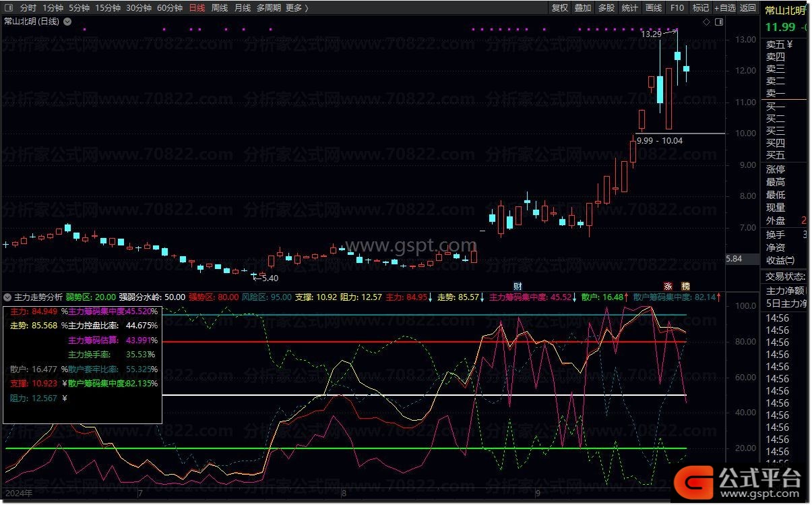This screenshot has width=812, height=505.
Task: Select the 60分钟 period tab
Action: coord(170,8)
